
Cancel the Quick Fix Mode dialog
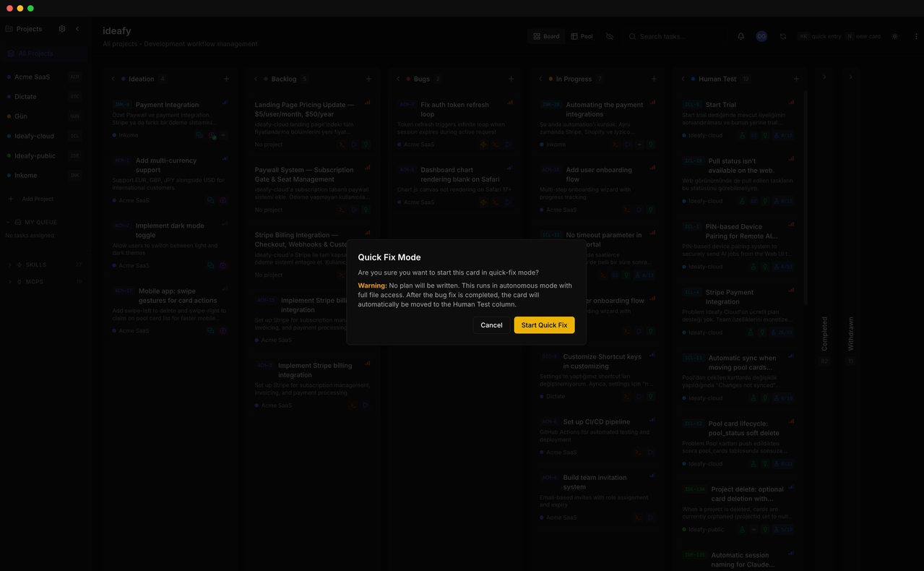(x=491, y=325)
